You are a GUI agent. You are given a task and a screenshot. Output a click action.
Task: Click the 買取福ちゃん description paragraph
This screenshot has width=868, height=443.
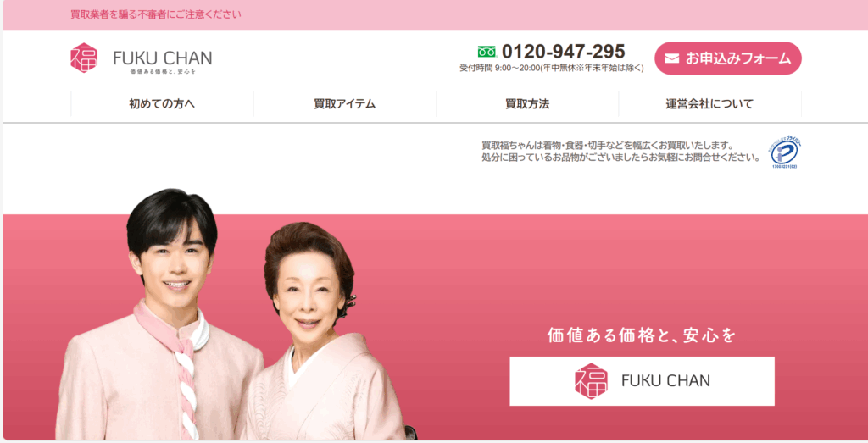[x=620, y=152]
